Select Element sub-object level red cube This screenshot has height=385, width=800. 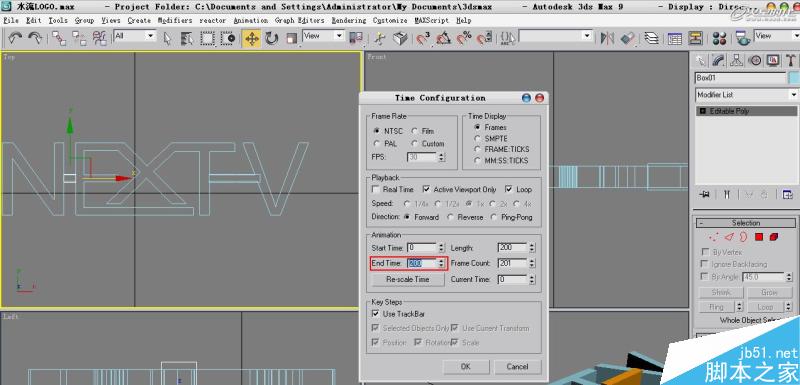(x=774, y=237)
